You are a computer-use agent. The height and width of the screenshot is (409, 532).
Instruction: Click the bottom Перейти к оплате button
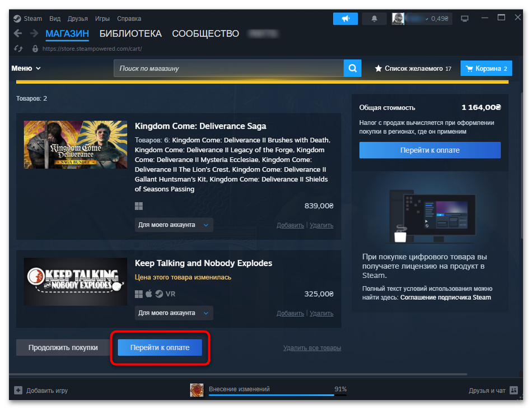tap(160, 347)
